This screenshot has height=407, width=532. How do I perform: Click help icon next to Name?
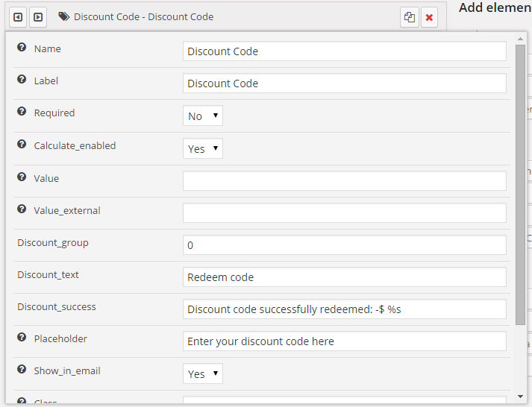[x=22, y=48]
